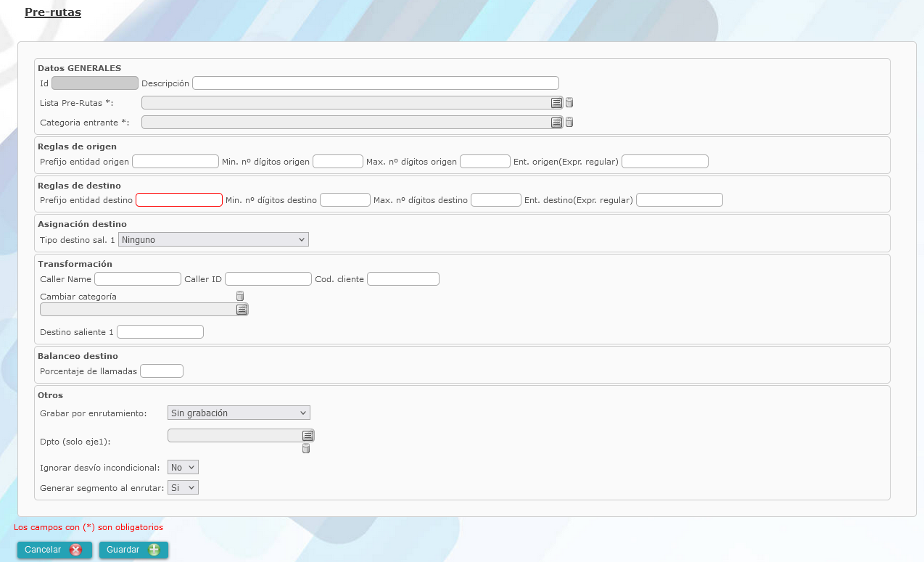Open Grabar por enrutamiento dropdown

pyautogui.click(x=239, y=413)
